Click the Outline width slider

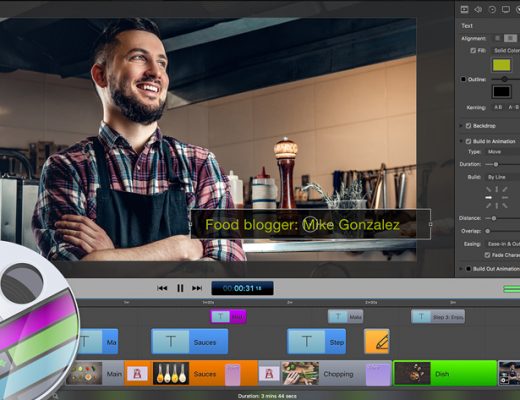[506, 79]
